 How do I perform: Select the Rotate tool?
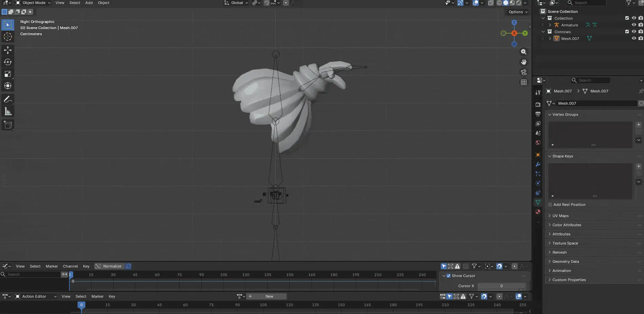(8, 62)
